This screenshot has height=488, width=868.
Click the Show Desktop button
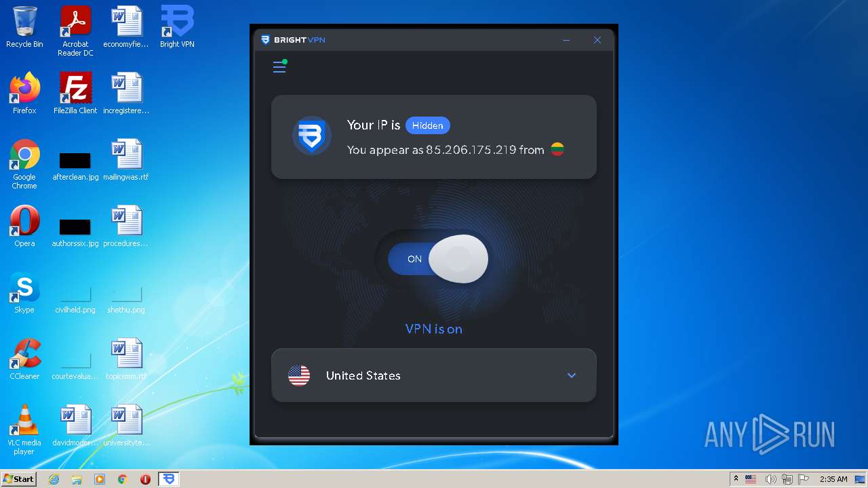coord(861,479)
